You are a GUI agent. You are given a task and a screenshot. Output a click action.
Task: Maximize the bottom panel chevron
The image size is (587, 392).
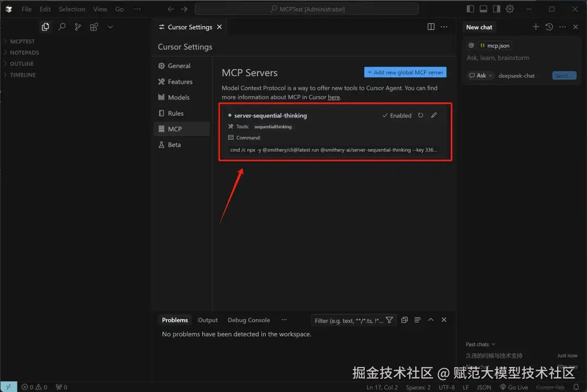coord(431,320)
